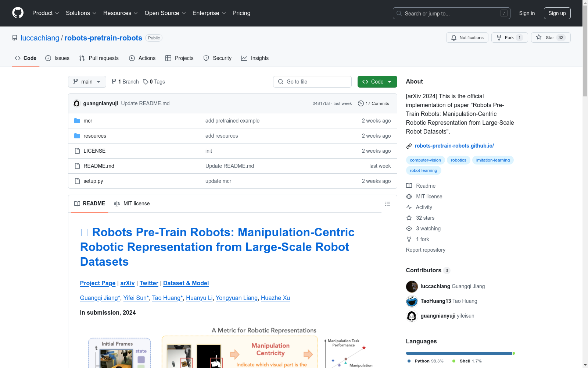Open the resources folder icon
588x368 pixels.
77,136
